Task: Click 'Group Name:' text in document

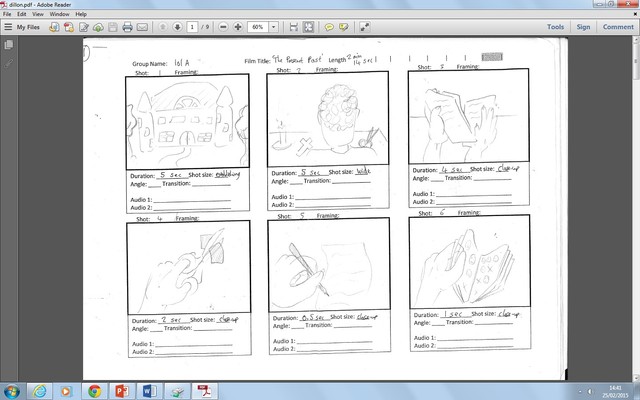Action: point(150,64)
